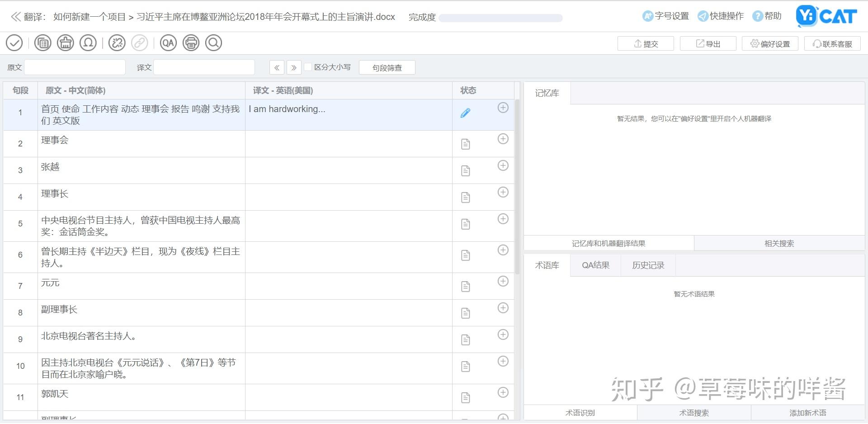
Task: Select the copy source text icon
Action: tap(42, 43)
